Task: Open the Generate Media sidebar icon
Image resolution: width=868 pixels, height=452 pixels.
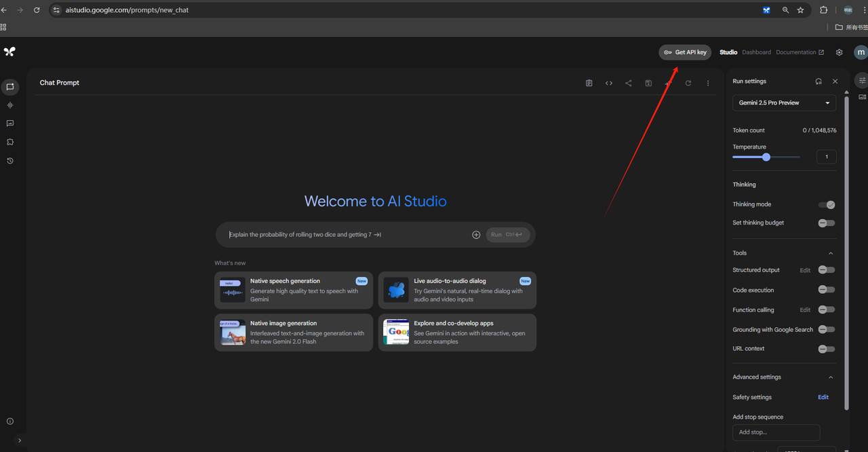Action: 10,124
